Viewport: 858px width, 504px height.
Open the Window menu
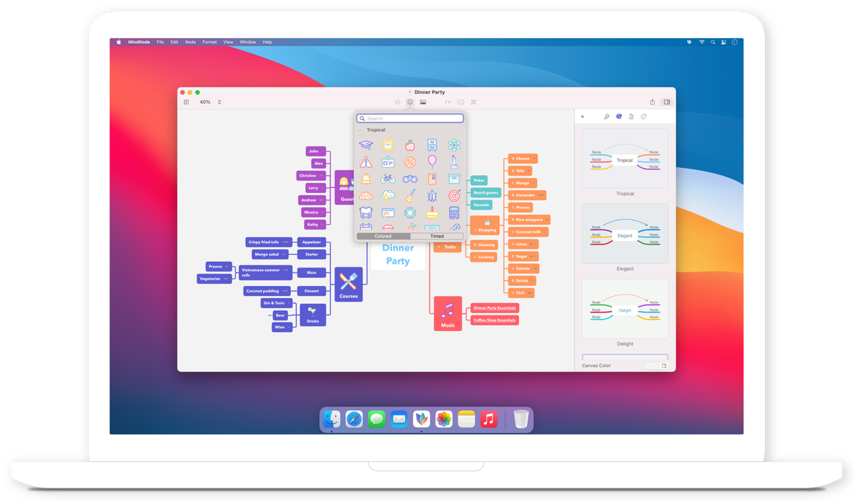(x=247, y=42)
